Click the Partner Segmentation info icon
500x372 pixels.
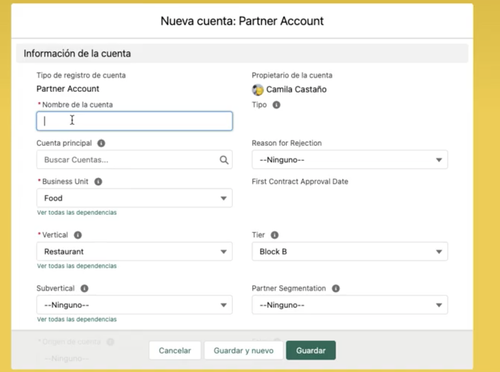(336, 288)
